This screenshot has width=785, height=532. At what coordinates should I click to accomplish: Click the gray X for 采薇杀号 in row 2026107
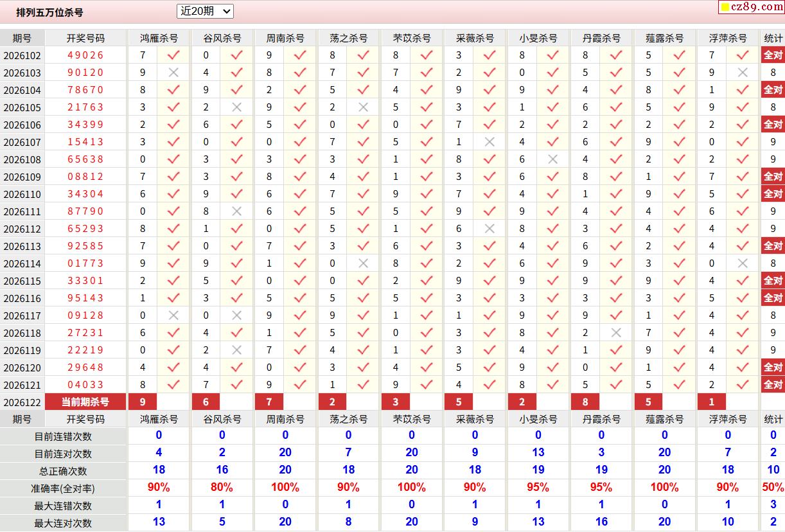click(x=490, y=142)
